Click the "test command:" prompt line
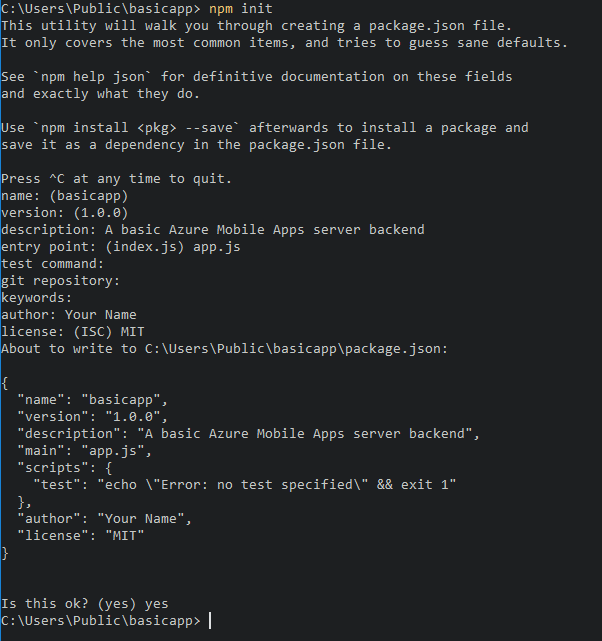This screenshot has height=641, width=602. tap(53, 264)
